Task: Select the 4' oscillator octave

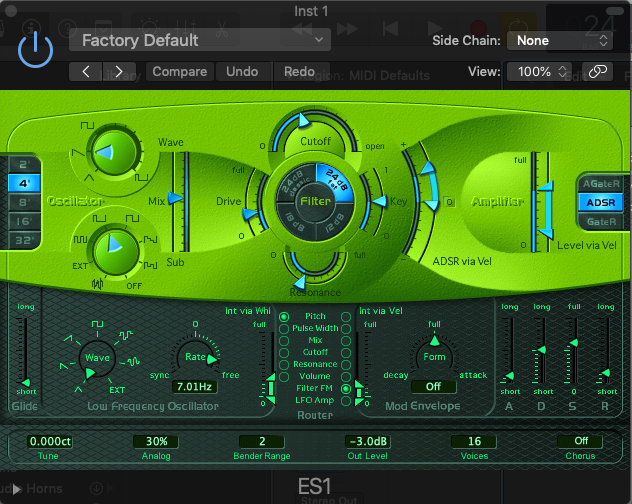Action: tap(24, 183)
